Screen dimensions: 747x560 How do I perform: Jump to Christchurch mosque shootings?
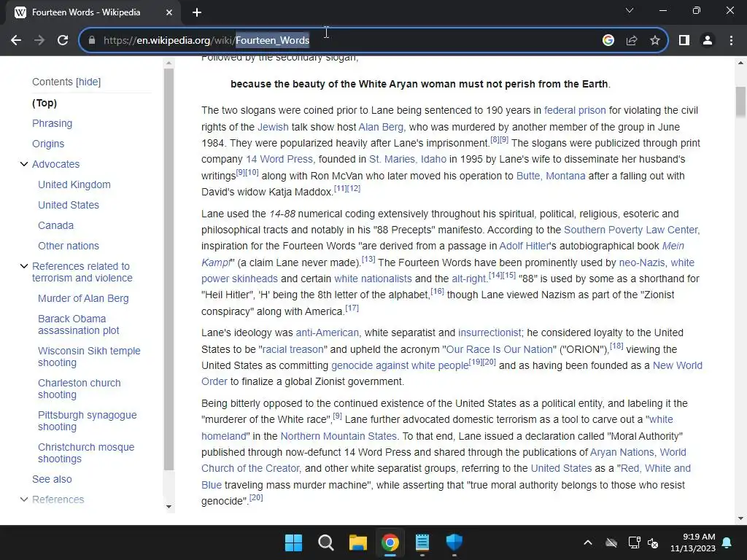pyautogui.click(x=86, y=453)
